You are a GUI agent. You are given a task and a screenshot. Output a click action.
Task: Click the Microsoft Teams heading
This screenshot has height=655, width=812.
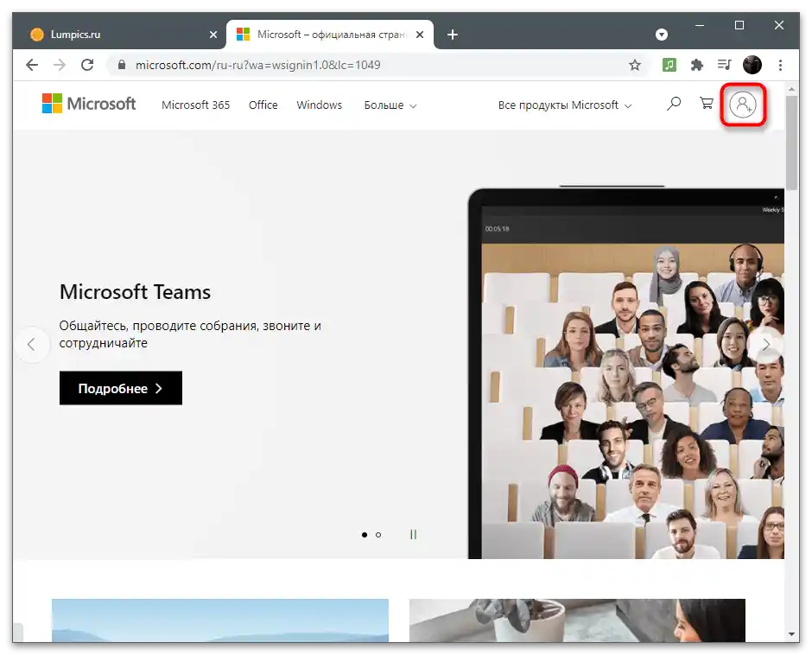(135, 292)
